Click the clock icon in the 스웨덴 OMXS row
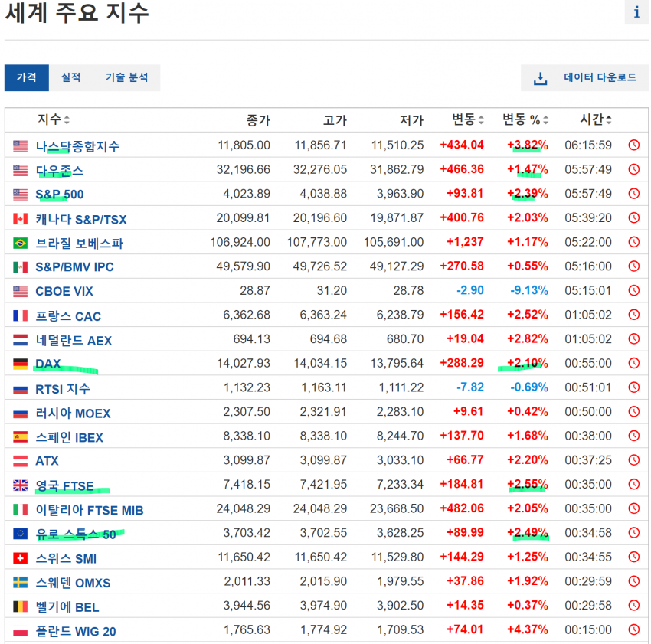This screenshot has width=651, height=644. (634, 581)
